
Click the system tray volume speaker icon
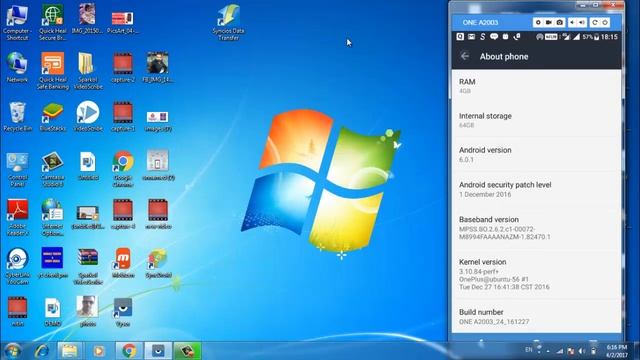(582, 351)
